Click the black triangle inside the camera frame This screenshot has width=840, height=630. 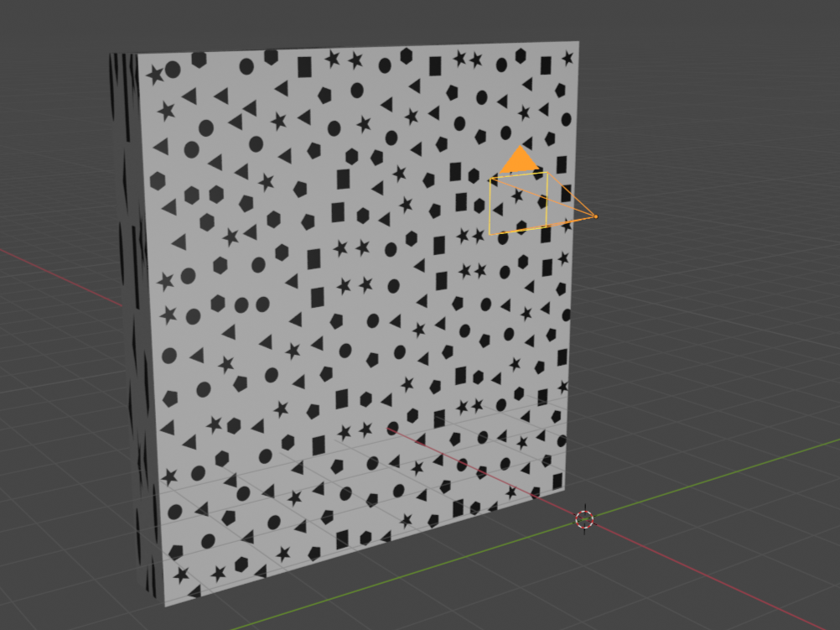[498, 209]
